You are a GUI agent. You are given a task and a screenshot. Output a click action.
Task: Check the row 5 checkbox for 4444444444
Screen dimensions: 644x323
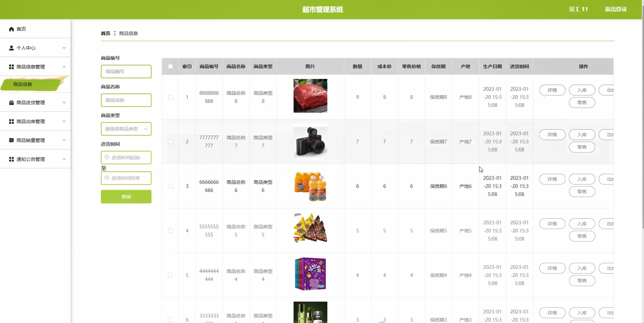(x=170, y=275)
